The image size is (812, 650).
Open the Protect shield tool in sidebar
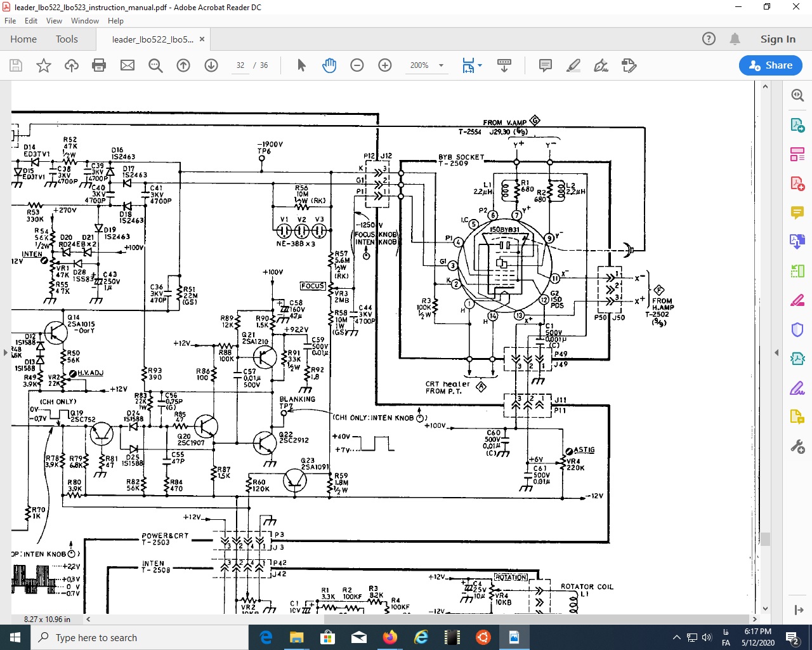(x=797, y=329)
